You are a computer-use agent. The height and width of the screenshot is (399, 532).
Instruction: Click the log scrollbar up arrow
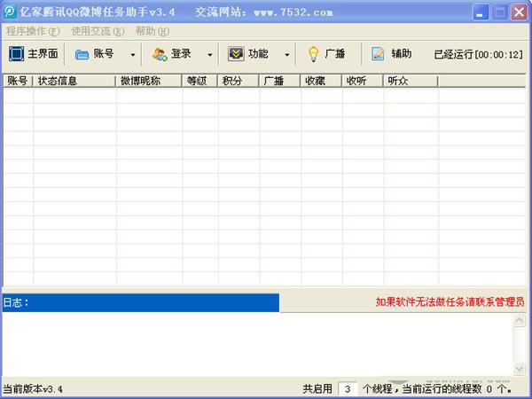[519, 320]
